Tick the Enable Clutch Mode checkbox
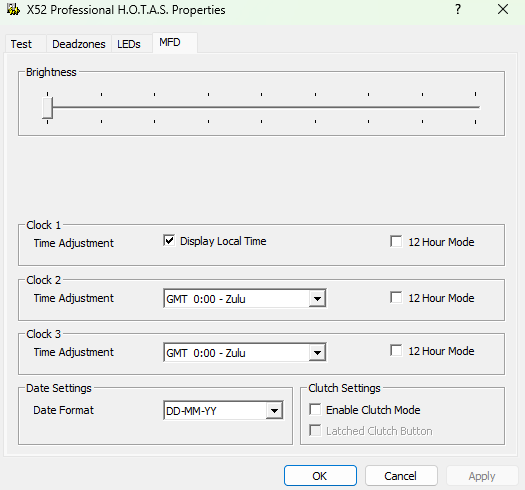Image resolution: width=525 pixels, height=490 pixels. point(315,409)
